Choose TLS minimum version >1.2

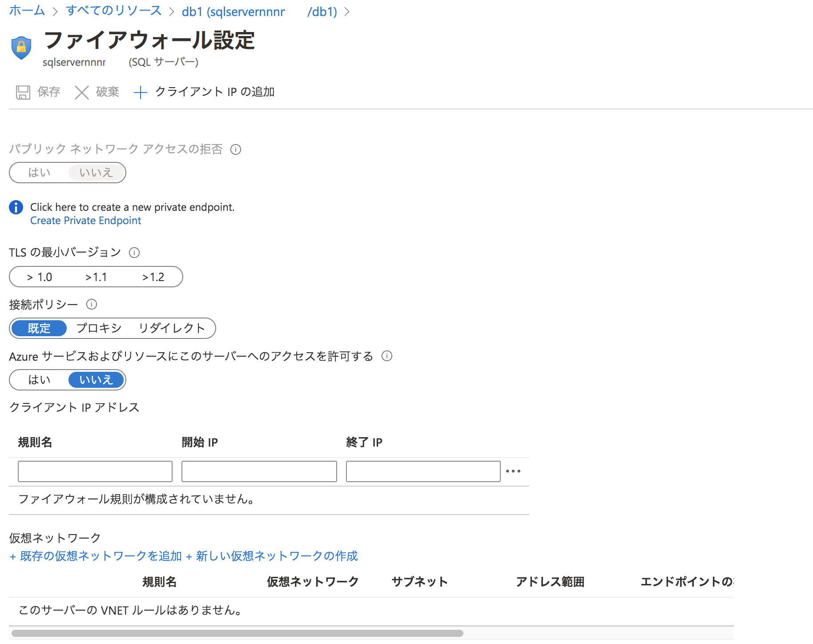(x=153, y=277)
